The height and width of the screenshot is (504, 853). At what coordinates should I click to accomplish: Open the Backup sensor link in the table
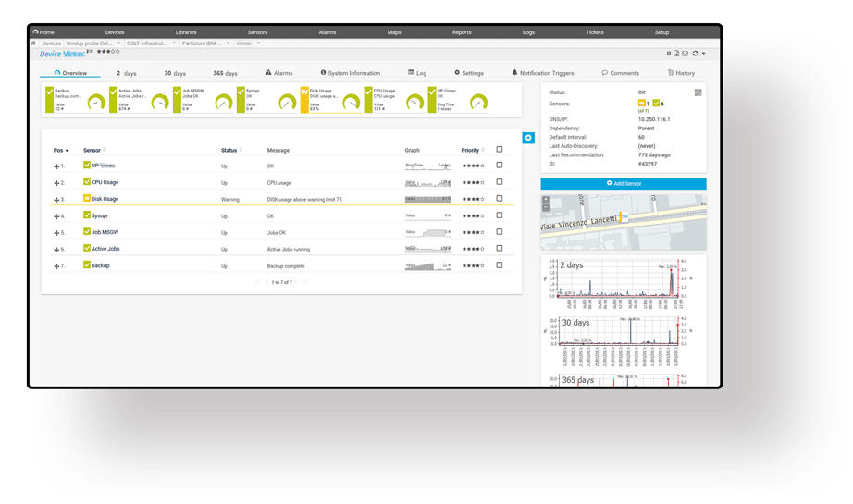[100, 265]
